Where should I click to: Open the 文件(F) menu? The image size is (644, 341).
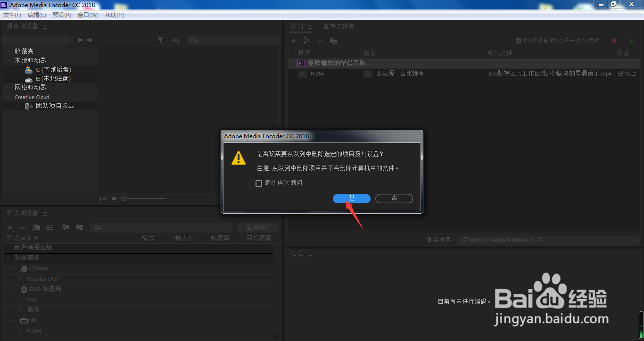(x=12, y=15)
